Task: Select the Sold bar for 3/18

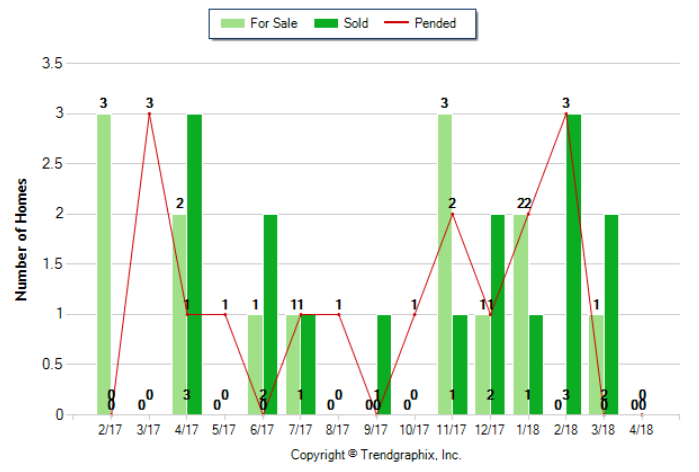Action: coord(611,314)
